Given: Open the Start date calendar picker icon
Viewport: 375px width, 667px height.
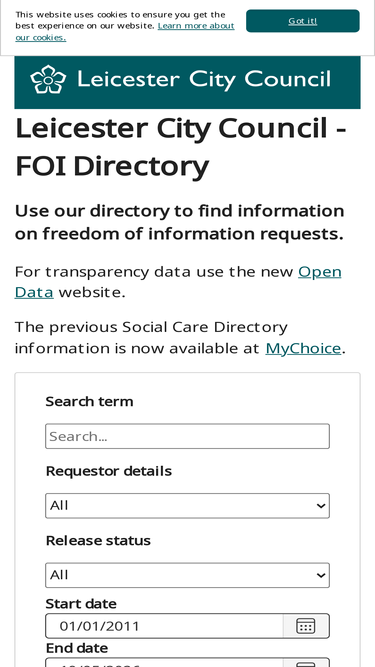Looking at the screenshot, I should pyautogui.click(x=306, y=626).
